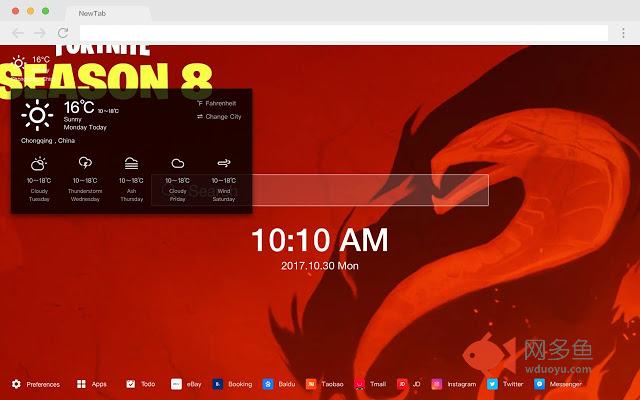Screen dimensions: 640x400
Task: Switch temperature to Fahrenheit
Action: pos(216,103)
